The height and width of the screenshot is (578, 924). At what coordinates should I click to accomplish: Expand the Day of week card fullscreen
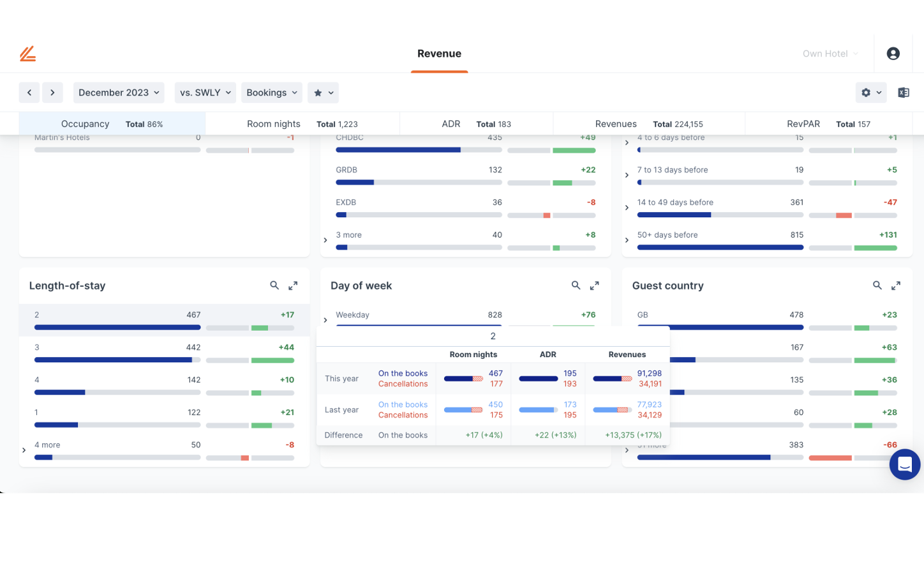tap(594, 285)
